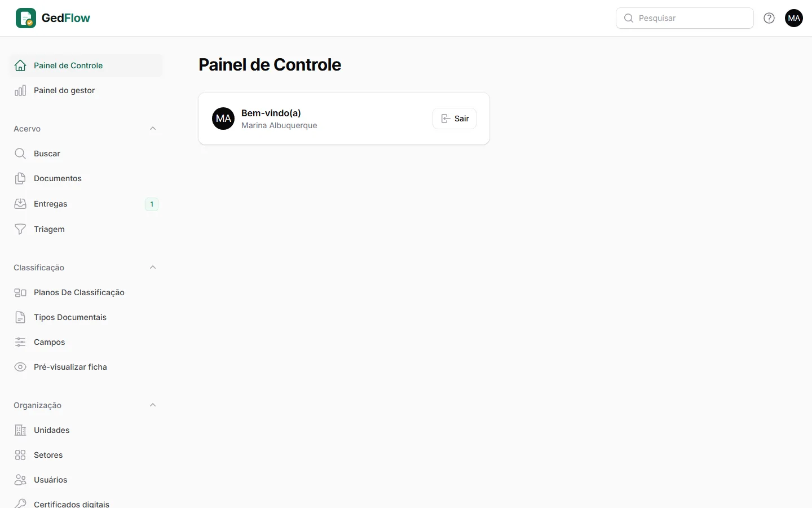
Task: Click the Buscar magnifier icon in sidebar
Action: (20, 154)
